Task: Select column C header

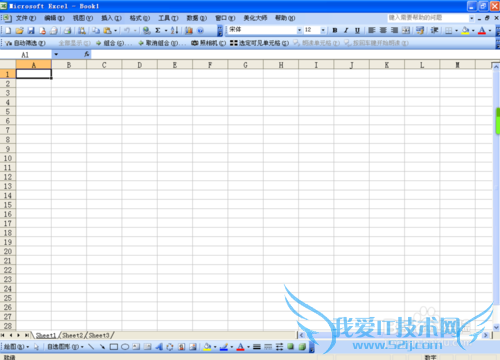Action: tap(104, 65)
